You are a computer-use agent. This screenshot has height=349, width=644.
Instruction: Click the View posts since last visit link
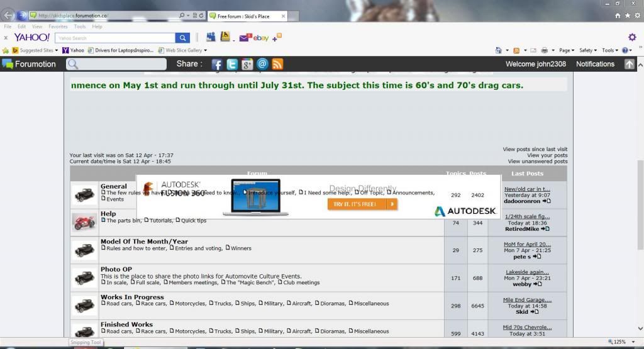pos(535,149)
